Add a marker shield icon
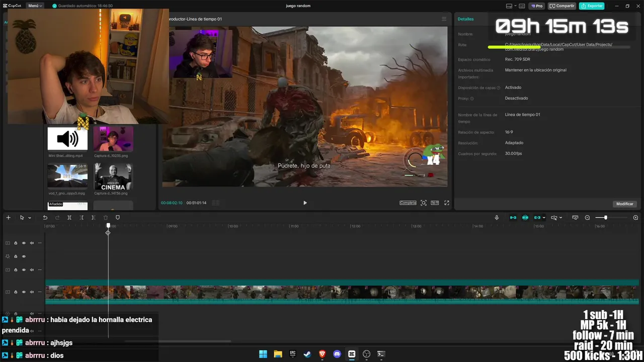Viewport: 644px width, 362px height. pos(118,218)
